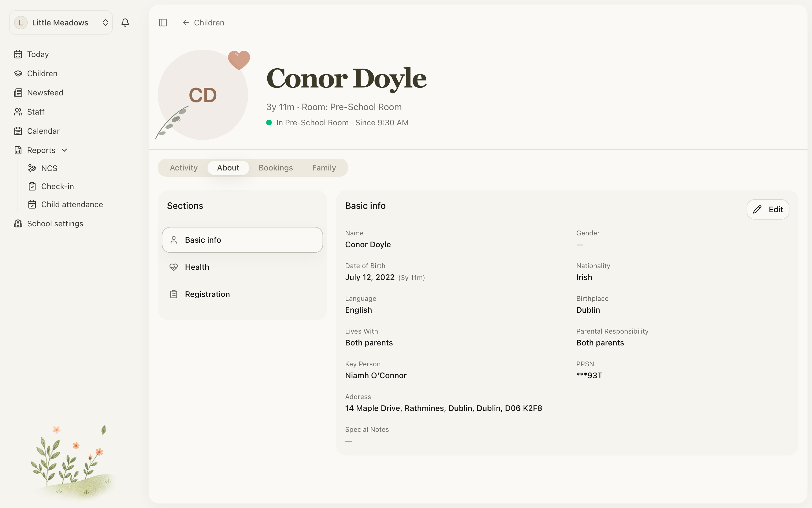Click the Calendar icon in sidebar
Image resolution: width=812 pixels, height=508 pixels.
18,131
